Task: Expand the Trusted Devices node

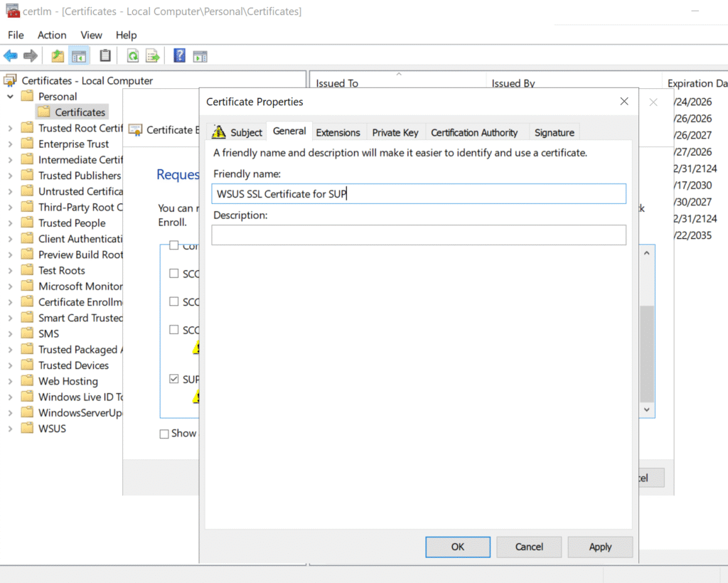Action: click(10, 365)
